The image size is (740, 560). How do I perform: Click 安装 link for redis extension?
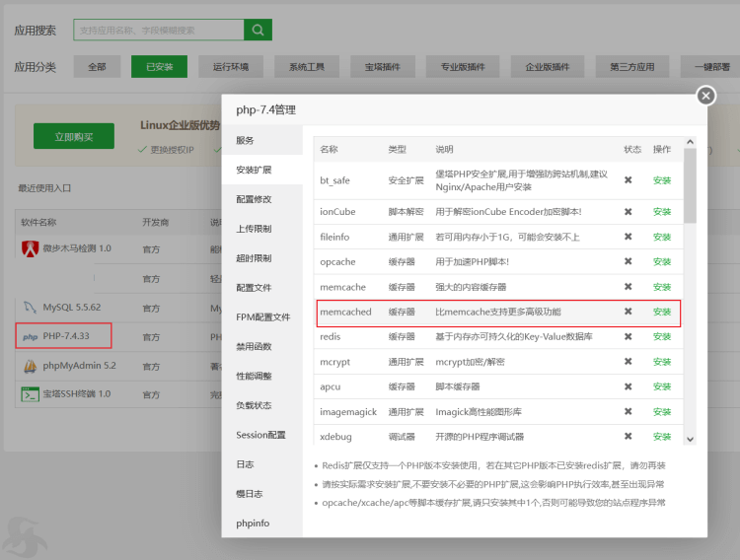coord(662,336)
